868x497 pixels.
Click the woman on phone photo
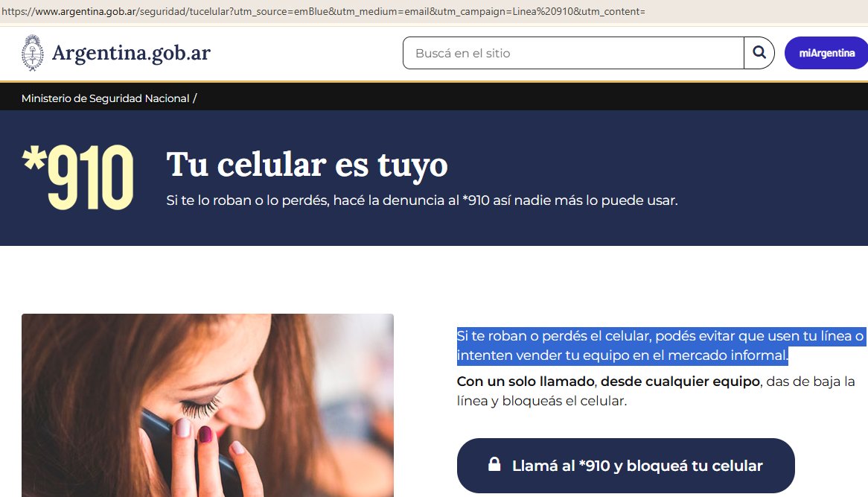click(208, 405)
